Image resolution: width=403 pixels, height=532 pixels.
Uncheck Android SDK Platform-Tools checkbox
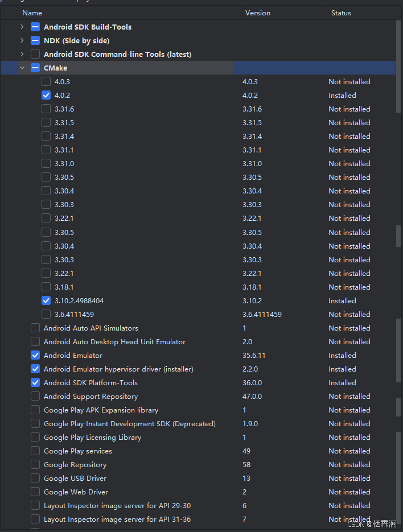click(35, 382)
